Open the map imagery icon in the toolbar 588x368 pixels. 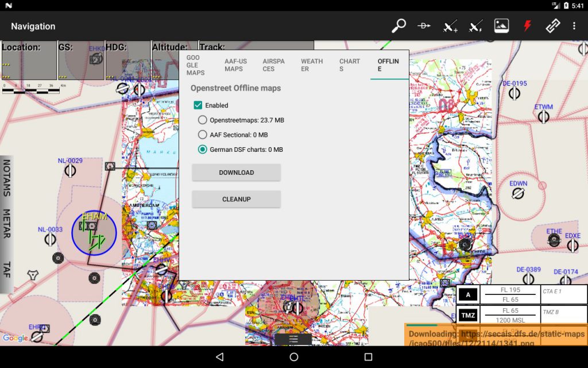(x=501, y=26)
